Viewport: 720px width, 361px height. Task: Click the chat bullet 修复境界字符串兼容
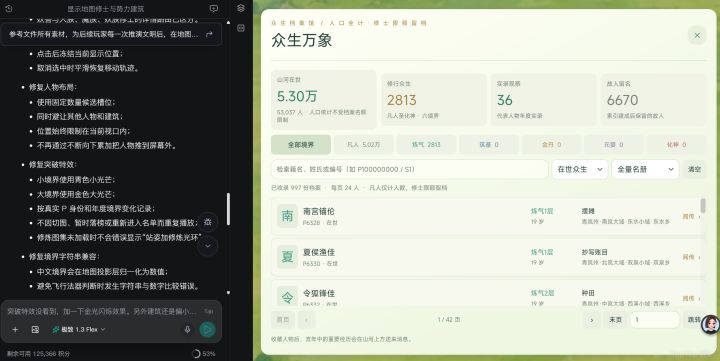pos(64,256)
